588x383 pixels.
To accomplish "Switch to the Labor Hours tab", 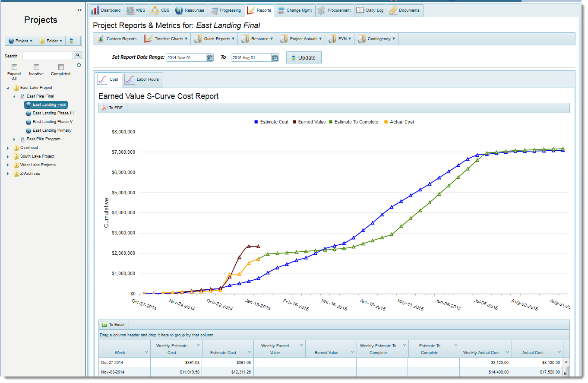I will point(143,79).
